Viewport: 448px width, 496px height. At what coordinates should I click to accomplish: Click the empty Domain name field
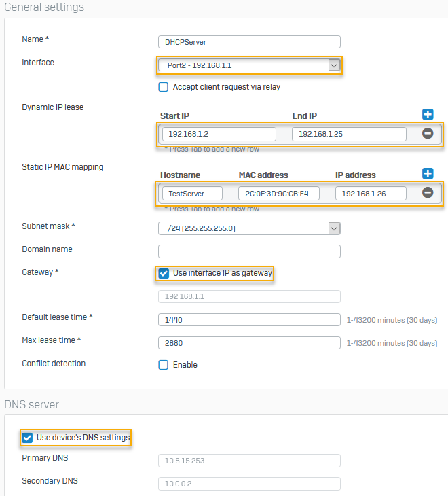pos(248,251)
